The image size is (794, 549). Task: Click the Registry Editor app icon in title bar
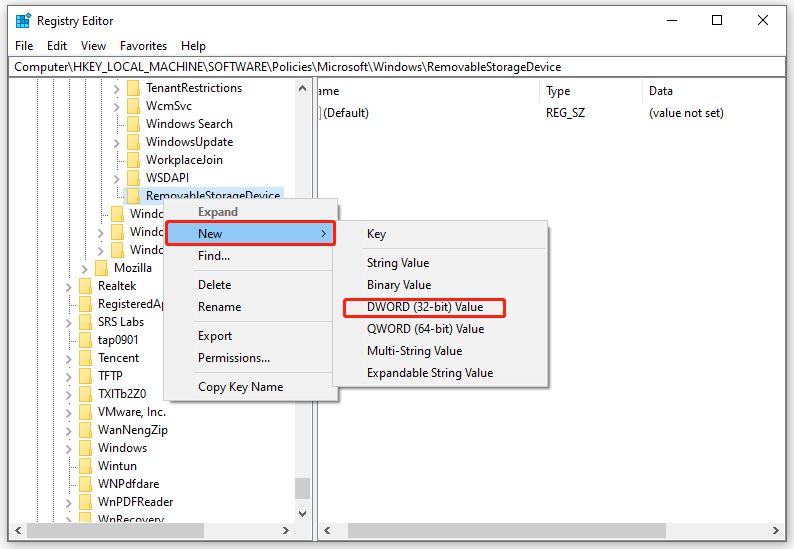coord(23,21)
